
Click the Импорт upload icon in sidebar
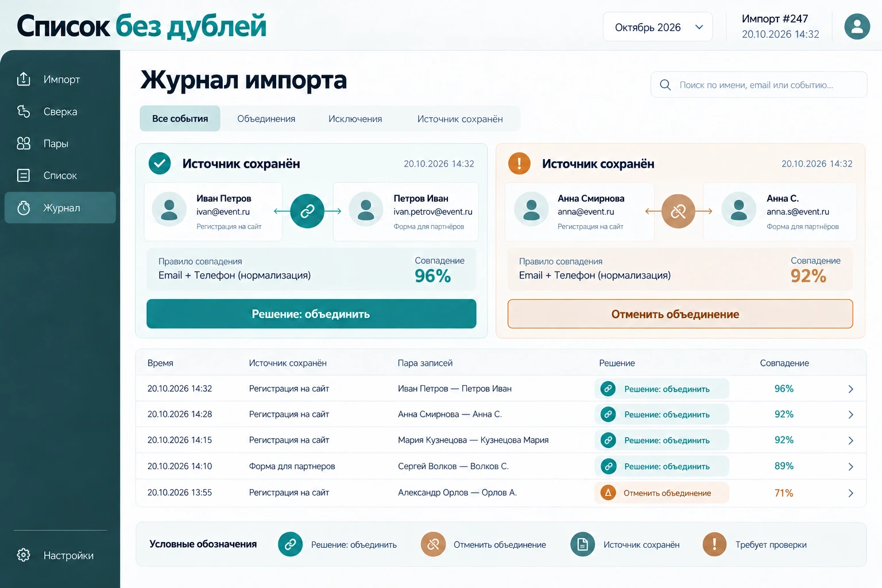pos(24,79)
